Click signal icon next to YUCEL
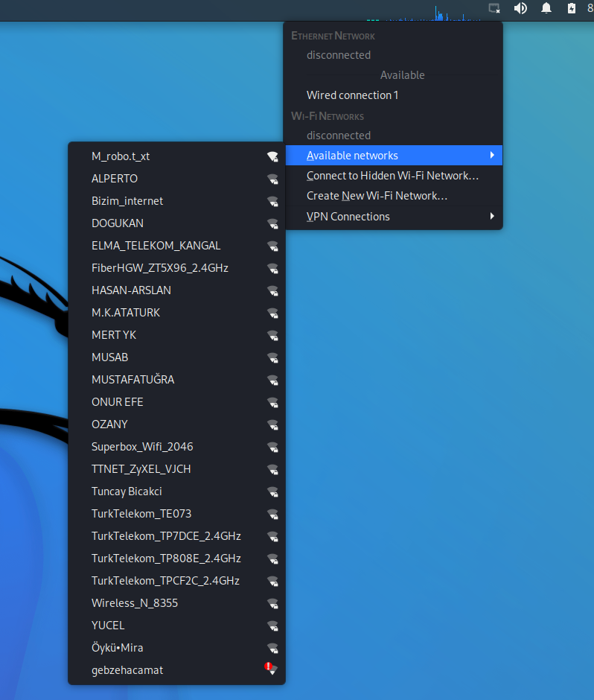 pyautogui.click(x=272, y=626)
